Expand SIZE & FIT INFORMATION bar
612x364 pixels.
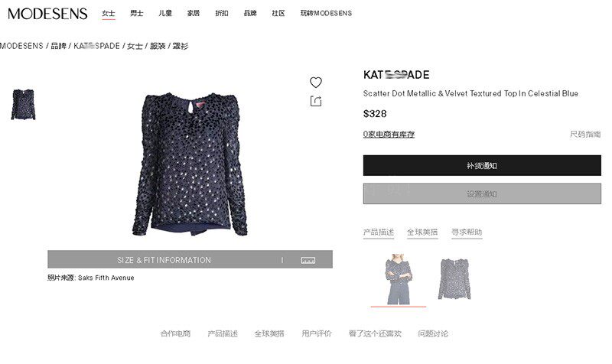tap(190, 259)
